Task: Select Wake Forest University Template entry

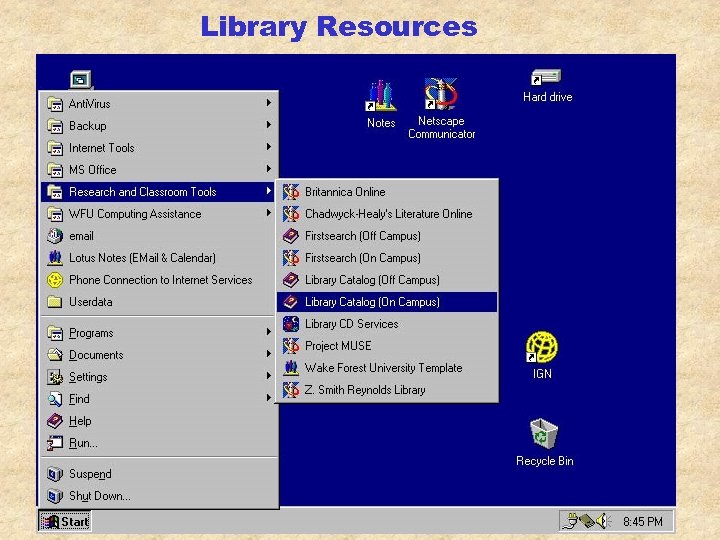Action: [x=387, y=368]
